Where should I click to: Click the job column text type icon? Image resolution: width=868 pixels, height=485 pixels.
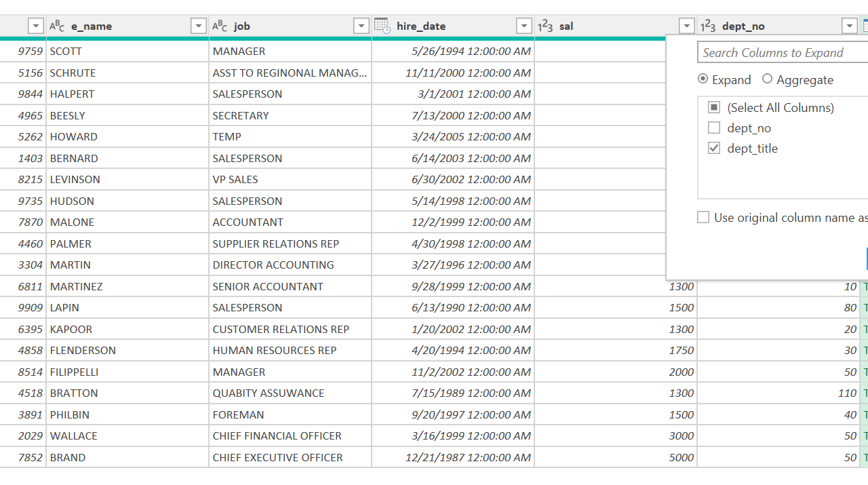220,26
